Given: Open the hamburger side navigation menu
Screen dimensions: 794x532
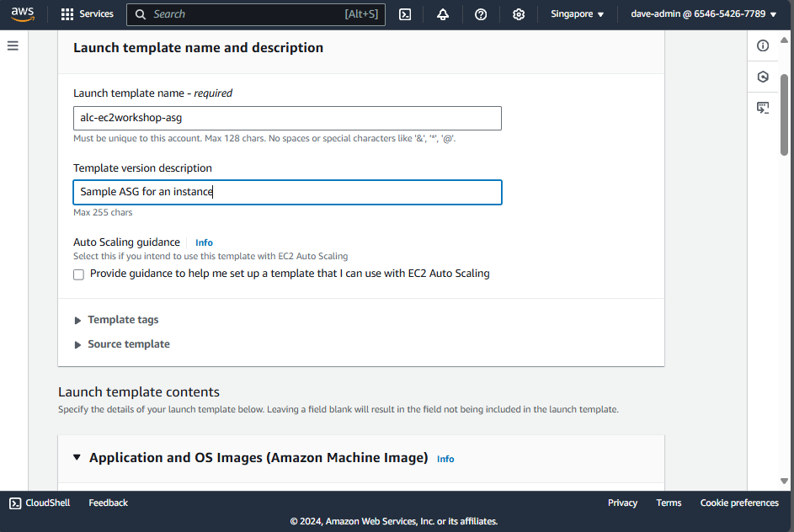Looking at the screenshot, I should tap(13, 45).
